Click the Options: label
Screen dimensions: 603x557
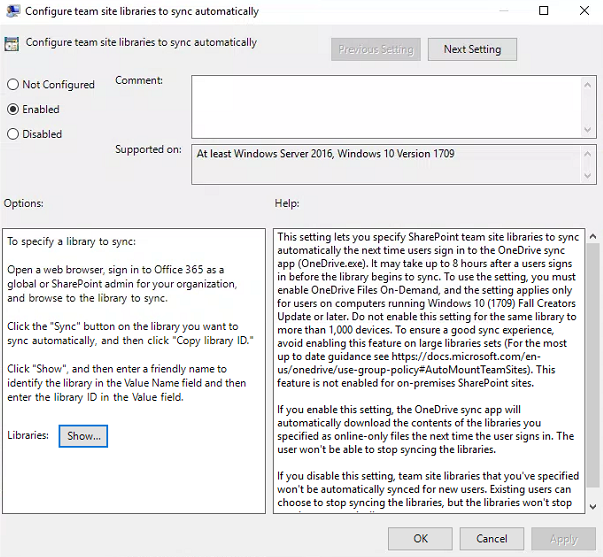coord(23,203)
